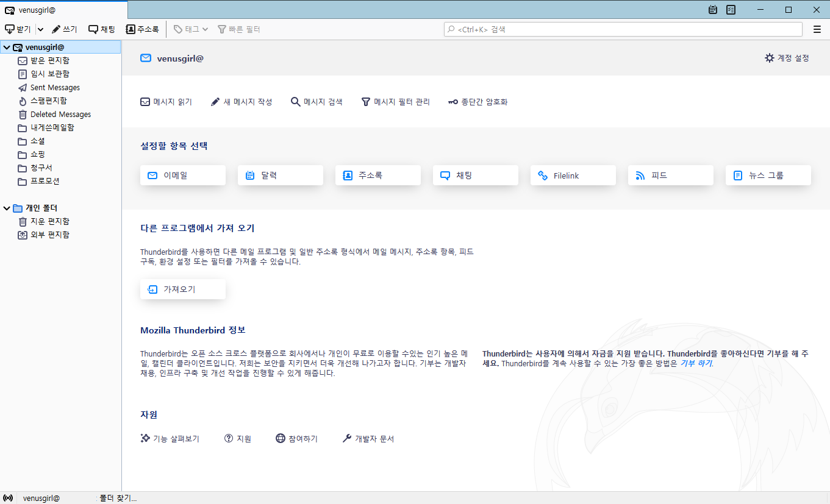The height and width of the screenshot is (504, 830).
Task: Click the venusgirl@ status bar entry
Action: click(x=41, y=498)
